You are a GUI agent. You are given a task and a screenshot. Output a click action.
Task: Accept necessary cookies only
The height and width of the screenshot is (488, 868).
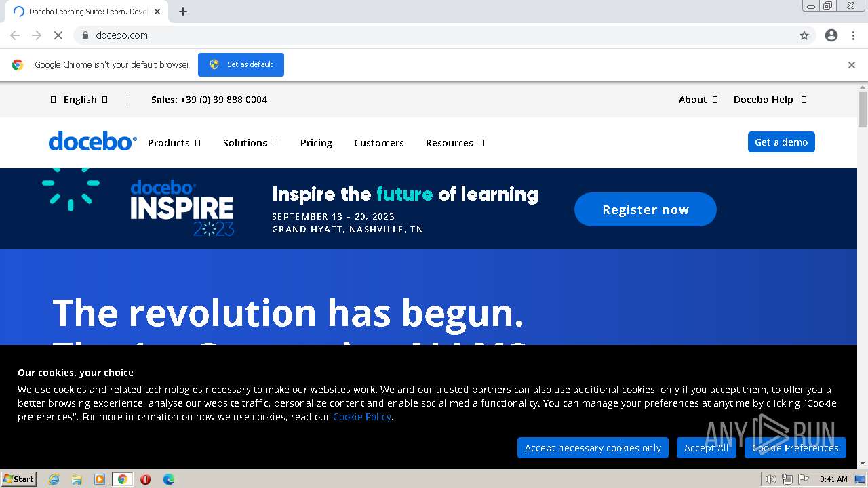[593, 448]
